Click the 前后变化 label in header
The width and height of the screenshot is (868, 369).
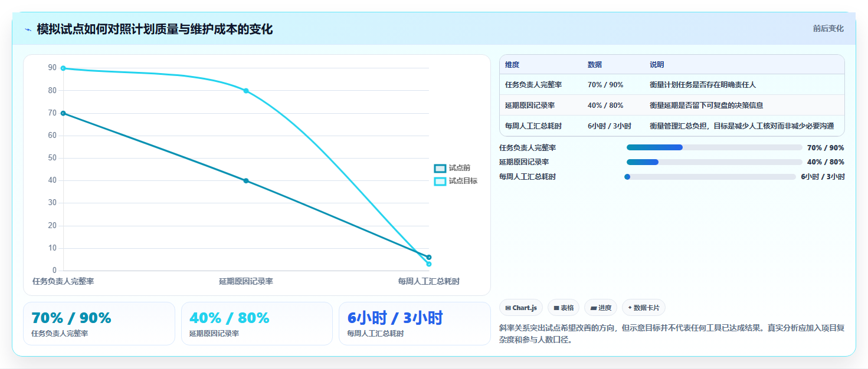[828, 28]
